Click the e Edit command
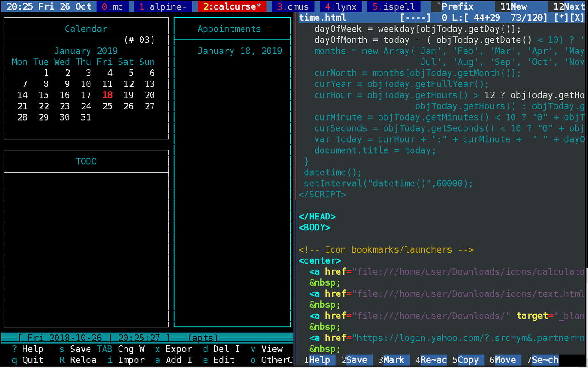Viewport: 588px width, 368px height. click(219, 360)
